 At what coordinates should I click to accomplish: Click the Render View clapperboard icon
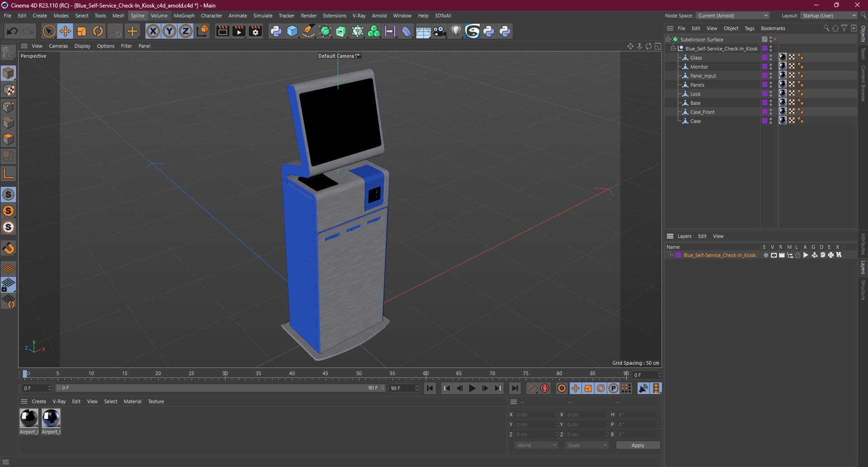(222, 31)
